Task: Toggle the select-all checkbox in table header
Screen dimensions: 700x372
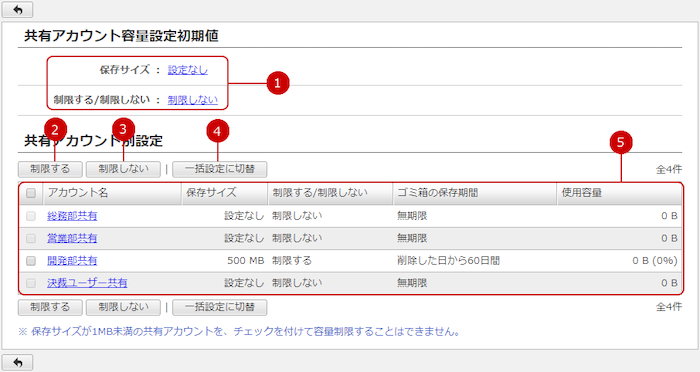Action: [x=31, y=193]
